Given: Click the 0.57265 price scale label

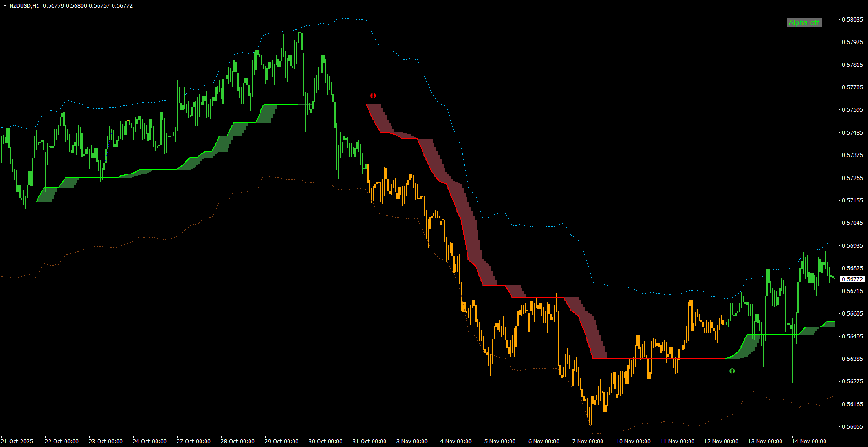Looking at the screenshot, I should coord(852,178).
